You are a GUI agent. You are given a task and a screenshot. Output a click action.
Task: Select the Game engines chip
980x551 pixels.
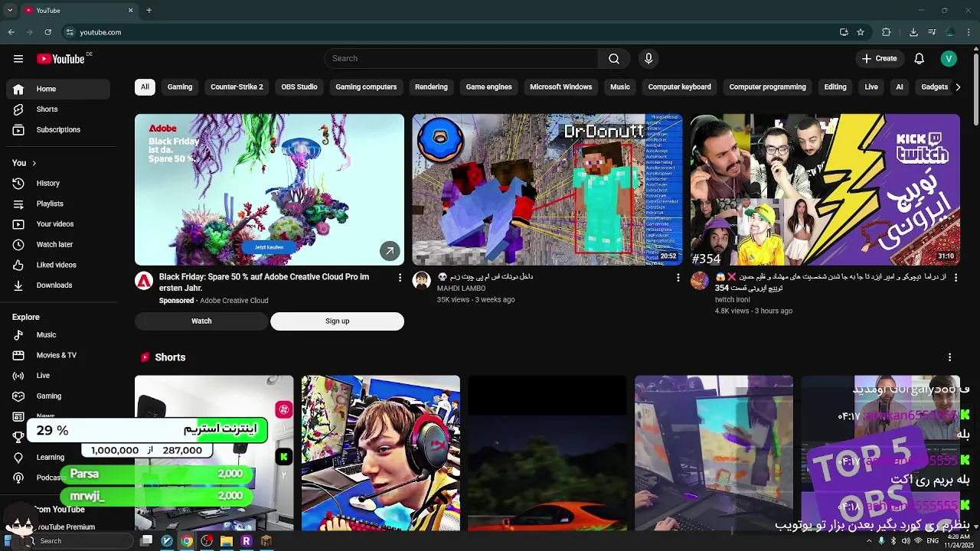click(488, 87)
